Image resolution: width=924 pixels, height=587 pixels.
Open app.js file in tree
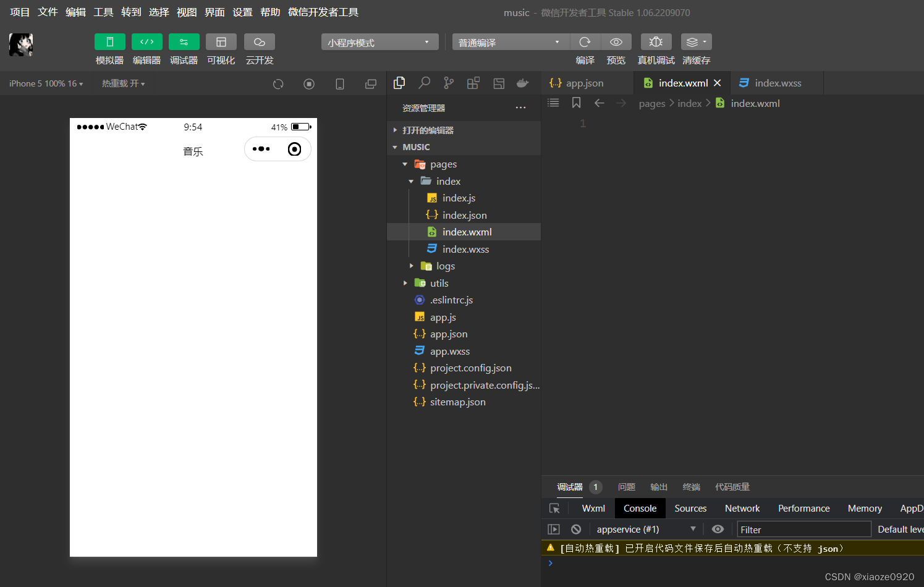[x=464, y=317]
